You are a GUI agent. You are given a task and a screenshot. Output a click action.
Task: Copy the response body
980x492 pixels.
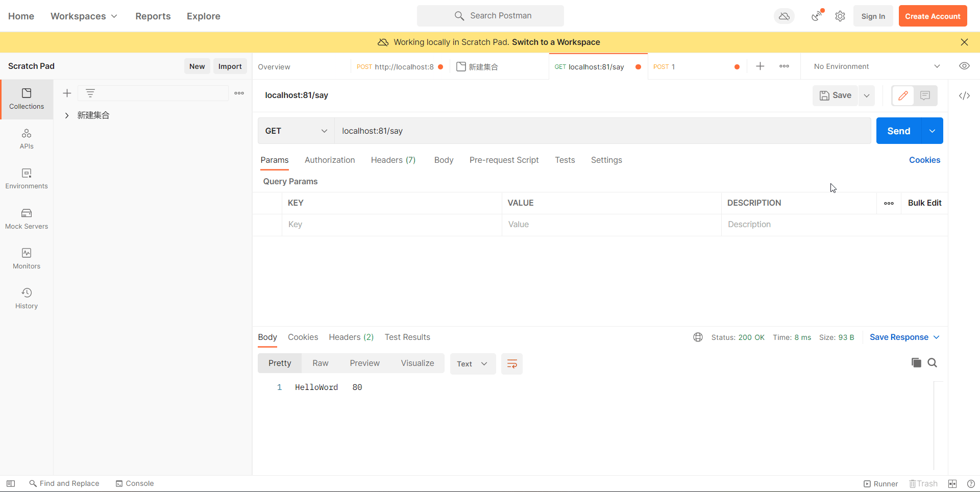point(916,363)
